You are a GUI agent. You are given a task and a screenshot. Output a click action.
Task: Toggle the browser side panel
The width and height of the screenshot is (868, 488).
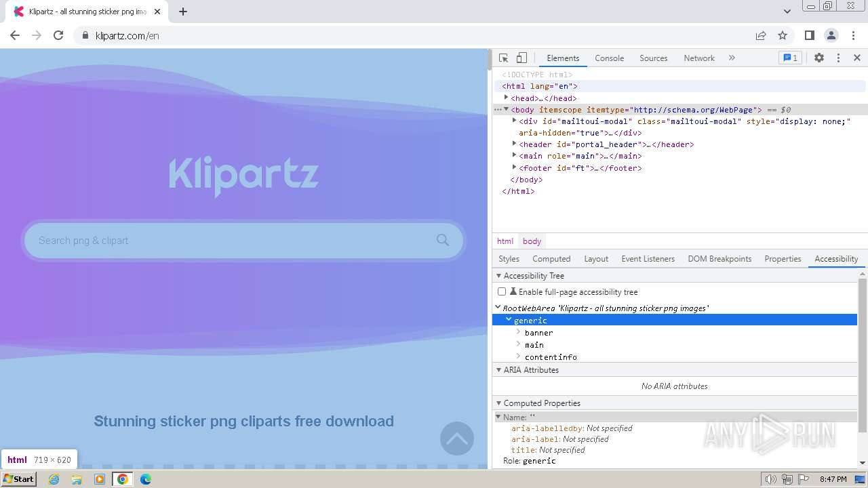(810, 35)
